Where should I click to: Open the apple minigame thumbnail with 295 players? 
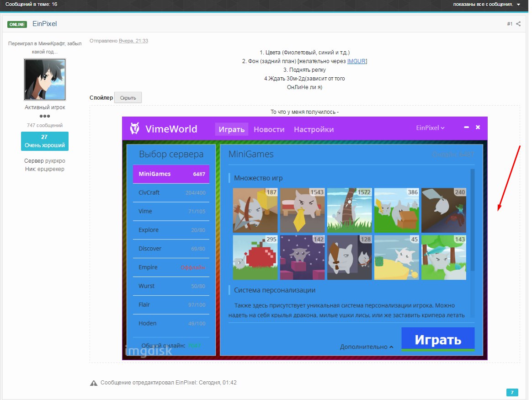tap(255, 257)
